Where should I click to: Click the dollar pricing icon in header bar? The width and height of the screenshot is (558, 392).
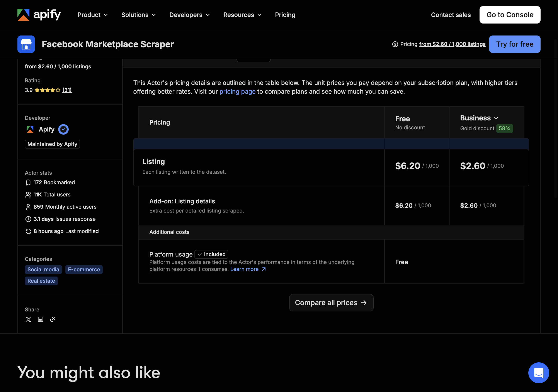pos(395,44)
